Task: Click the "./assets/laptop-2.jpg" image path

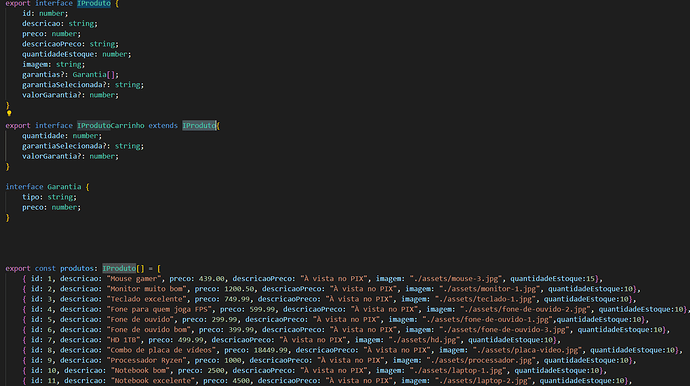Action: (x=483, y=381)
